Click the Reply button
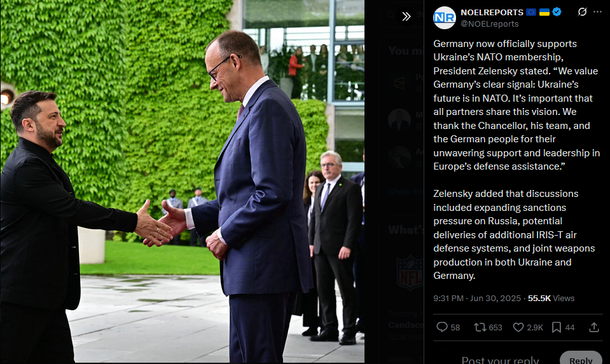Screen dimensions: 610x364 pos(581,360)
